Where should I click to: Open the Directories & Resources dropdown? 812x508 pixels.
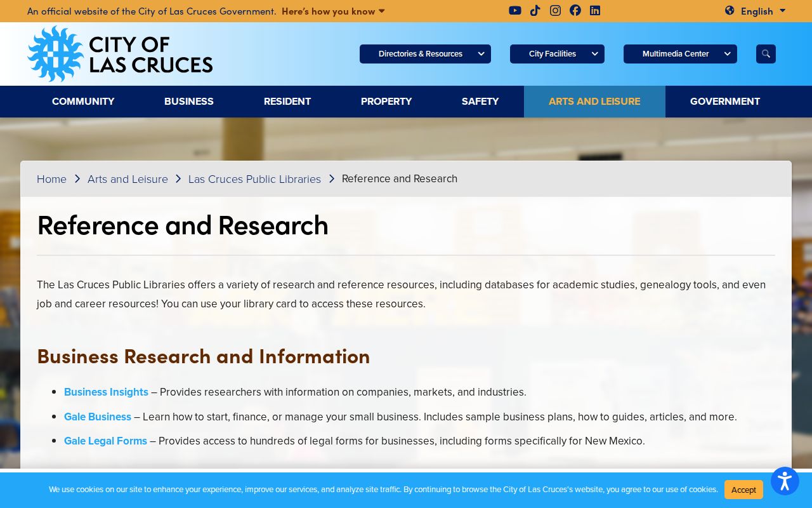[x=425, y=54]
